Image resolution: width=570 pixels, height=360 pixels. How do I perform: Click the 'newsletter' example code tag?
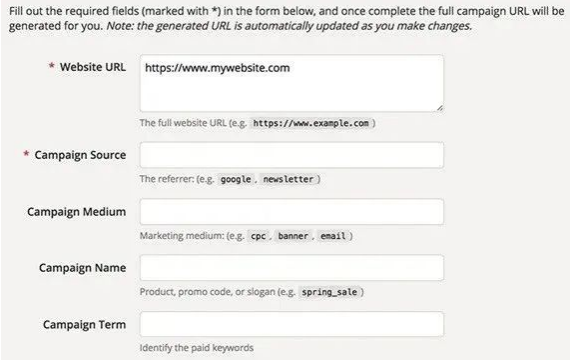click(288, 179)
